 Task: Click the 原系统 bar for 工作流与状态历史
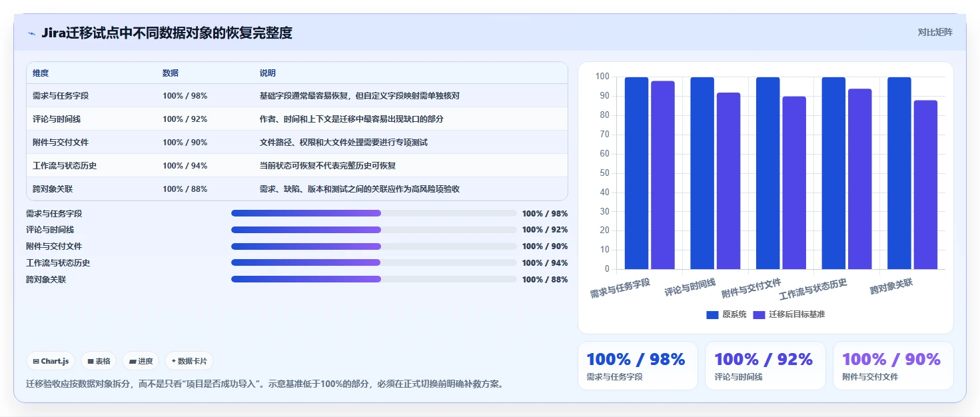[x=833, y=173]
